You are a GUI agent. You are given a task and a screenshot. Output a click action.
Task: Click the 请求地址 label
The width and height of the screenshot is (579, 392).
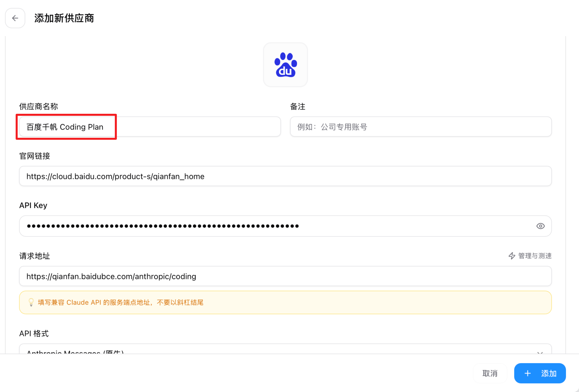click(x=35, y=256)
